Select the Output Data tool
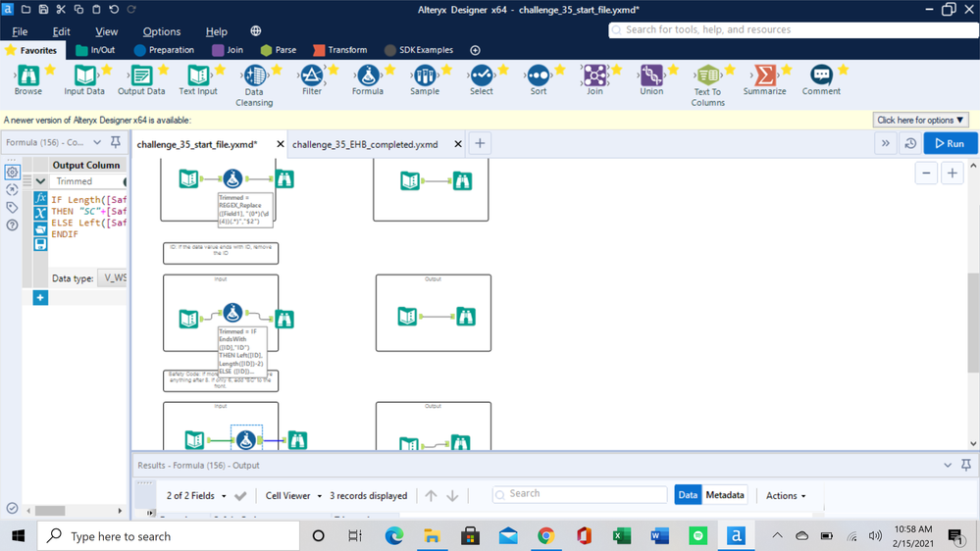 click(141, 76)
